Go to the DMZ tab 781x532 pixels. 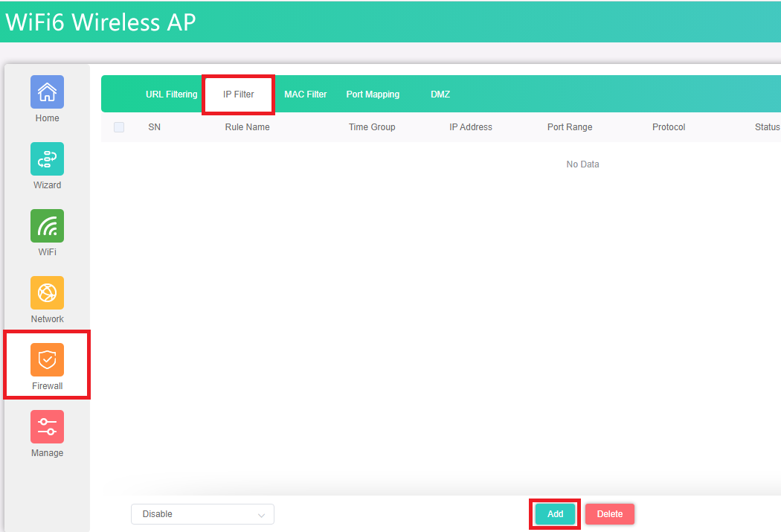[440, 94]
